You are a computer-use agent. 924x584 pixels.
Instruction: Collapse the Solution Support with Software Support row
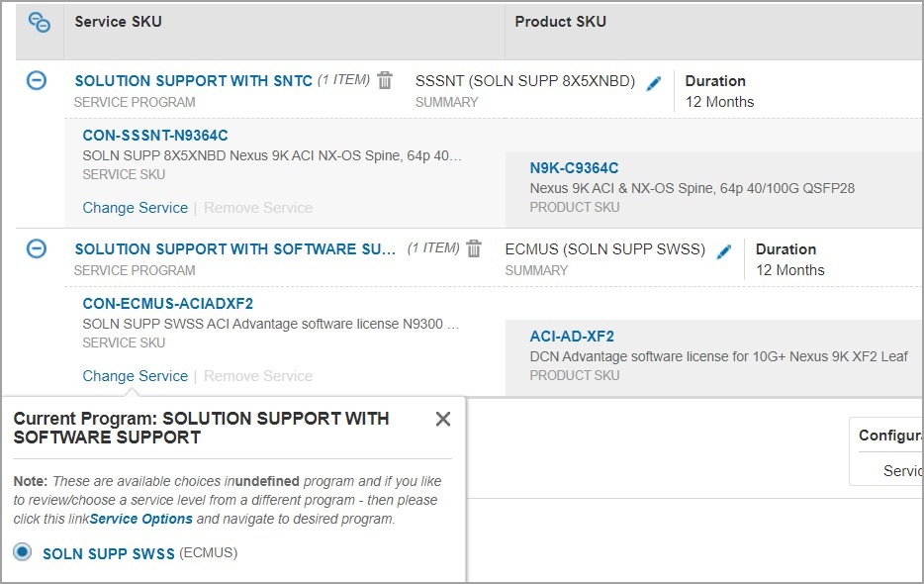(37, 249)
